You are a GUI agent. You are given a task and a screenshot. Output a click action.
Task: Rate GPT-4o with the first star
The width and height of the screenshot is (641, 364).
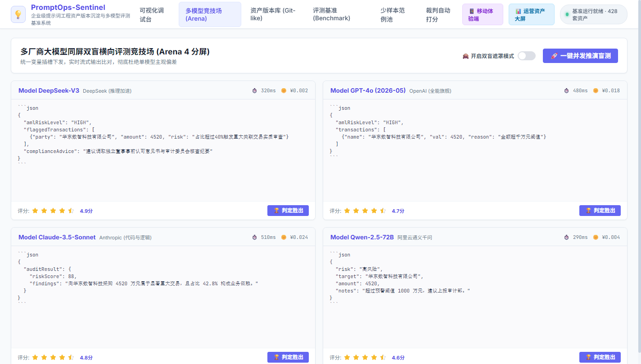(x=347, y=211)
